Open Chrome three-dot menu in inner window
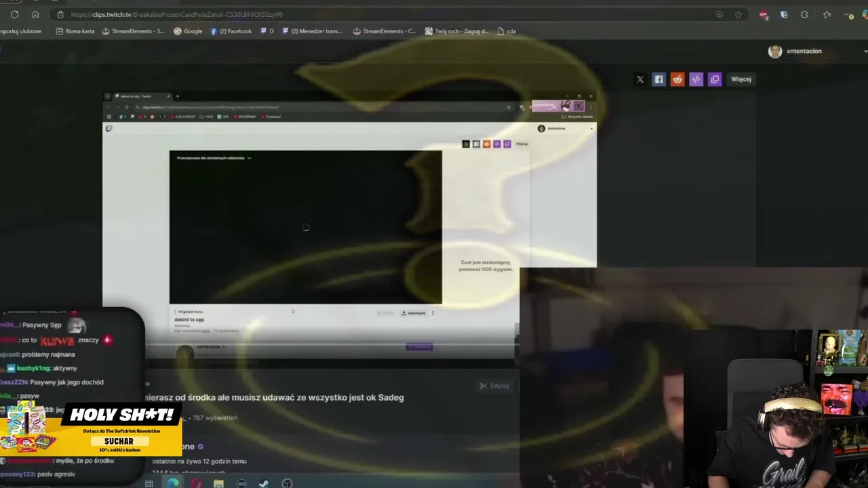Image resolution: width=868 pixels, height=488 pixels. [591, 107]
